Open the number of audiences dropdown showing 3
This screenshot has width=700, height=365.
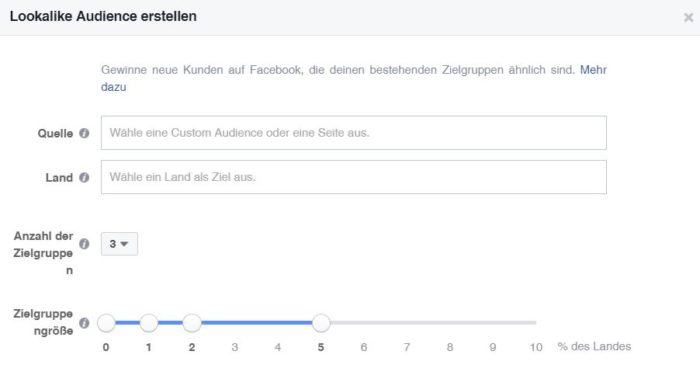pyautogui.click(x=119, y=244)
